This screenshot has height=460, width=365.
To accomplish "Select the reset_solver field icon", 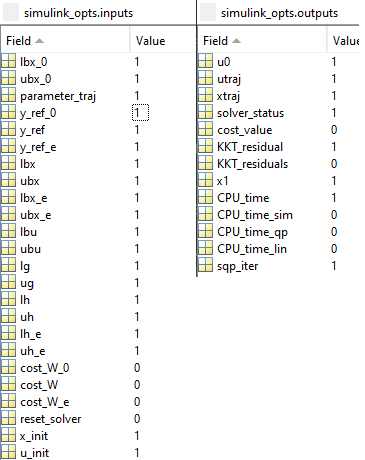I will pyautogui.click(x=8, y=419).
